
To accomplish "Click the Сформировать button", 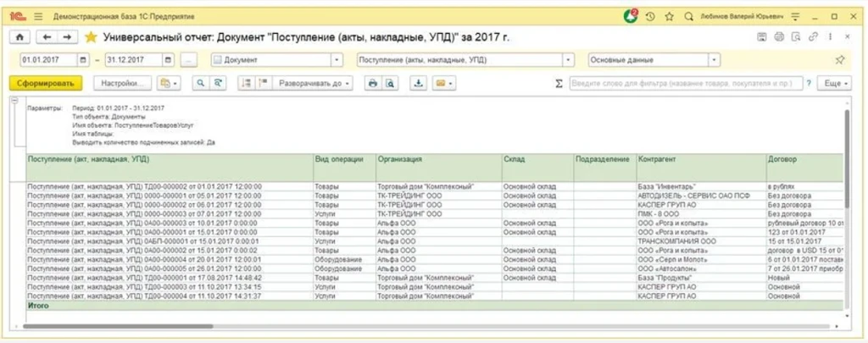I will [x=45, y=83].
